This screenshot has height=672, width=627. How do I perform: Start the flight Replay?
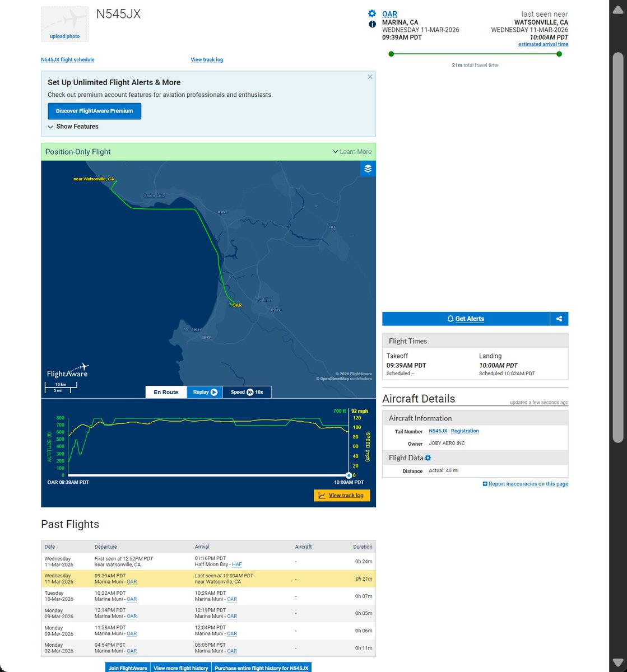pos(205,392)
